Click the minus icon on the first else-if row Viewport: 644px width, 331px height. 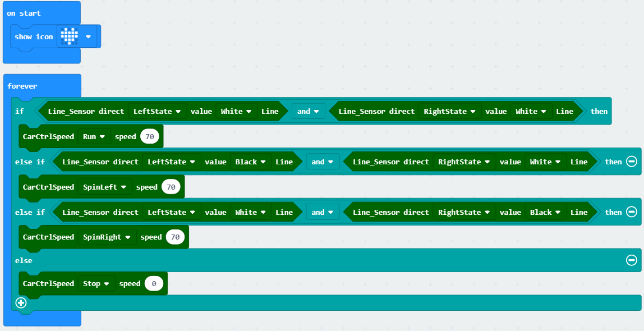click(631, 162)
